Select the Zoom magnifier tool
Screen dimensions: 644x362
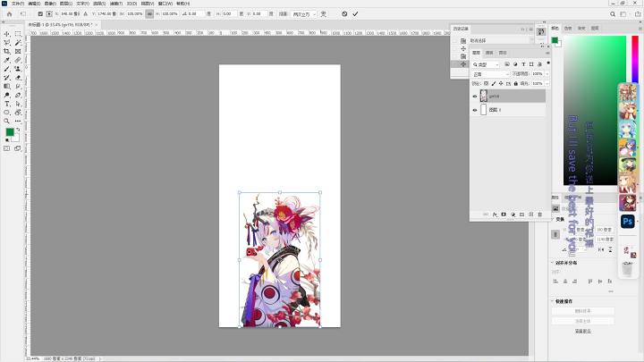(7, 121)
